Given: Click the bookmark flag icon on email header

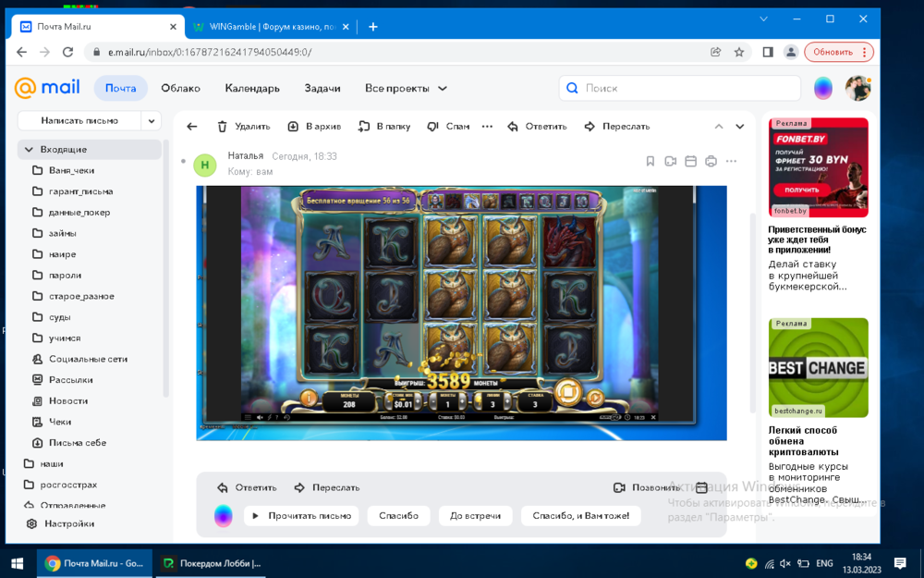Looking at the screenshot, I should (x=650, y=162).
